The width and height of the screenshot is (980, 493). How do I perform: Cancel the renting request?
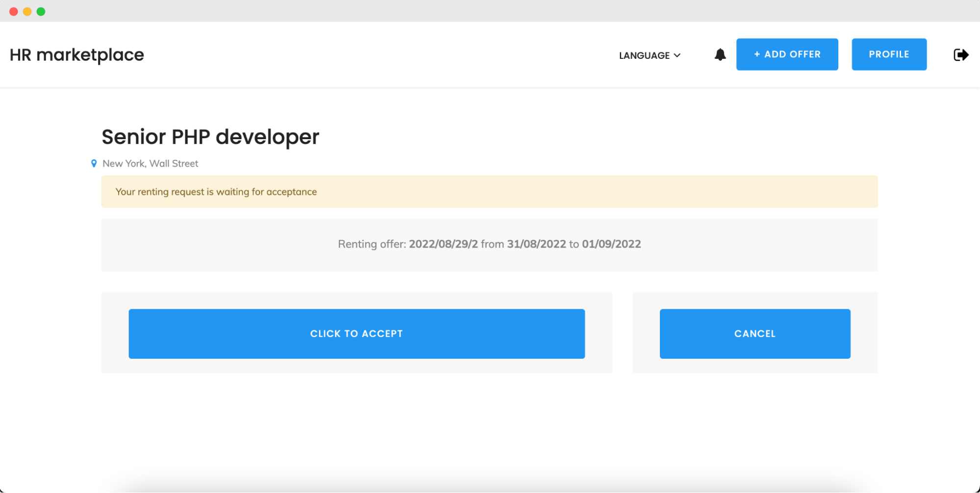tap(754, 334)
